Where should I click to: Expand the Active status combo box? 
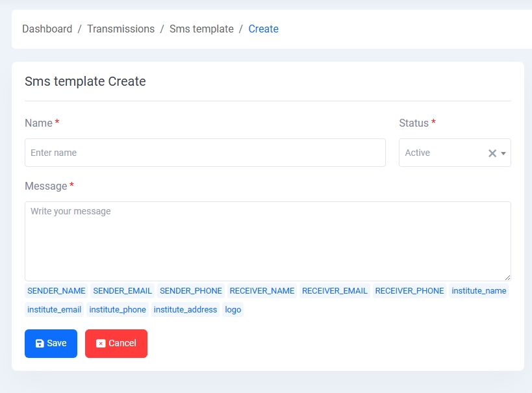point(448,153)
